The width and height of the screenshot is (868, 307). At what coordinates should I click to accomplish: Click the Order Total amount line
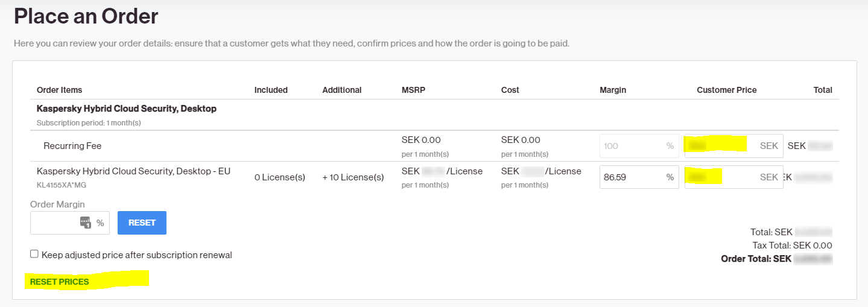777,259
